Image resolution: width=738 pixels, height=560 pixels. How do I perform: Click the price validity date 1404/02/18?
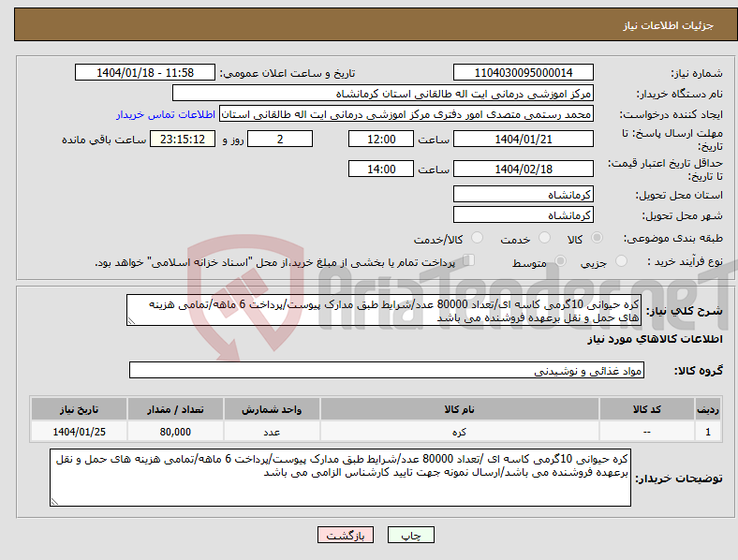tap(523, 169)
